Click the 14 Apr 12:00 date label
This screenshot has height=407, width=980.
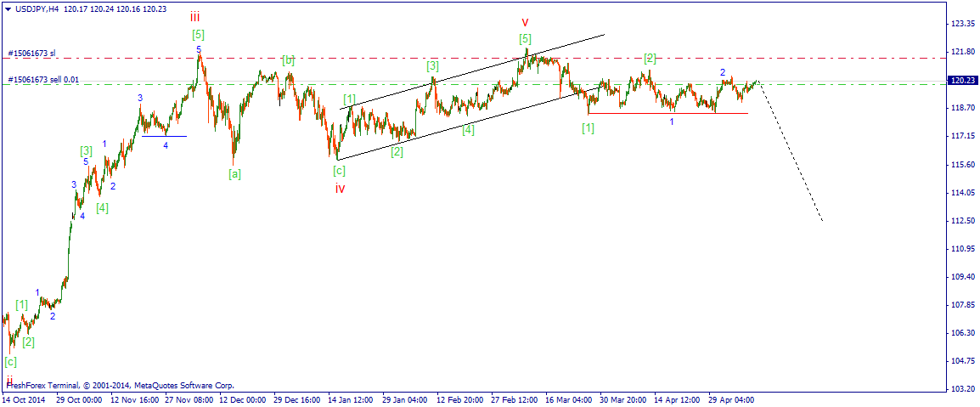[679, 399]
